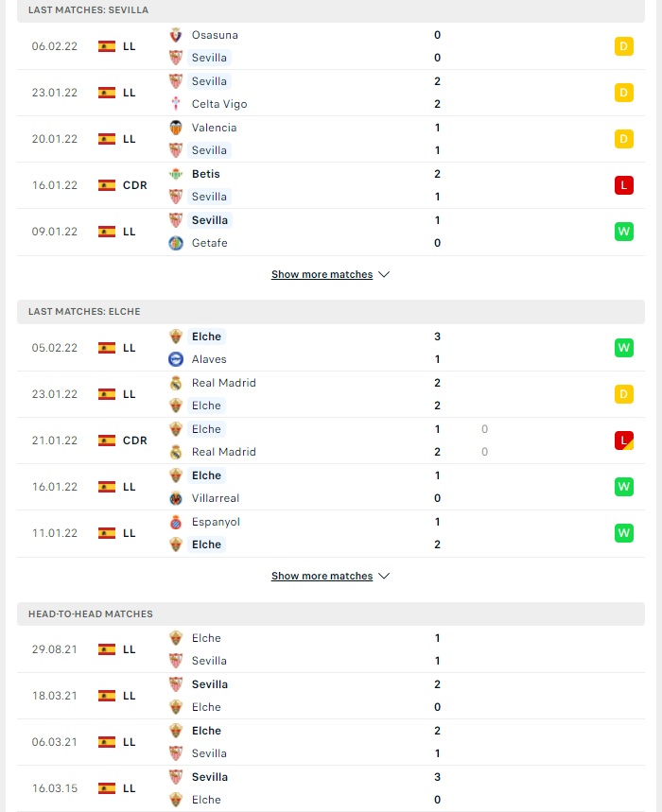Select the Head-to-Head Matches section header
Screen dimensions: 662x812
coord(331,613)
